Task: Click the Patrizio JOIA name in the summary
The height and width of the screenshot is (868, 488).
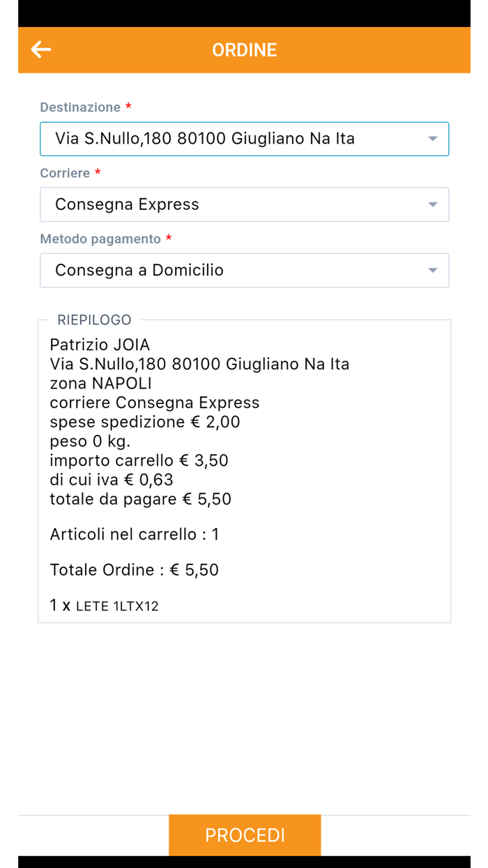Action: pyautogui.click(x=98, y=345)
